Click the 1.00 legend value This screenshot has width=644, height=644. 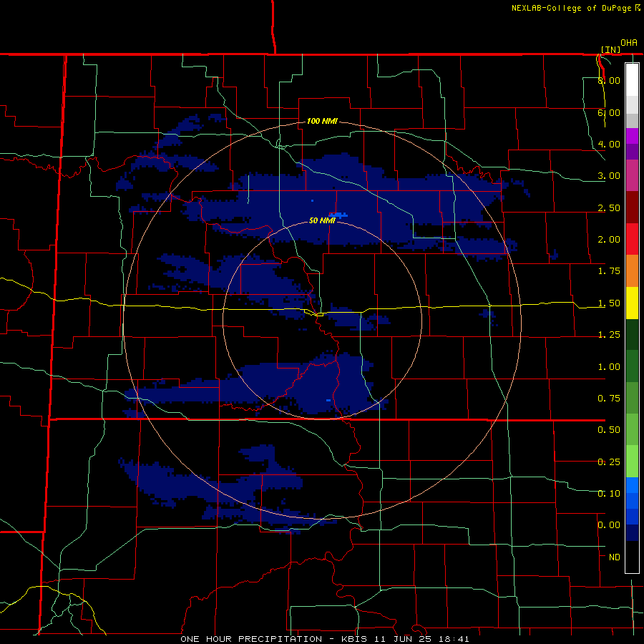[x=609, y=367]
